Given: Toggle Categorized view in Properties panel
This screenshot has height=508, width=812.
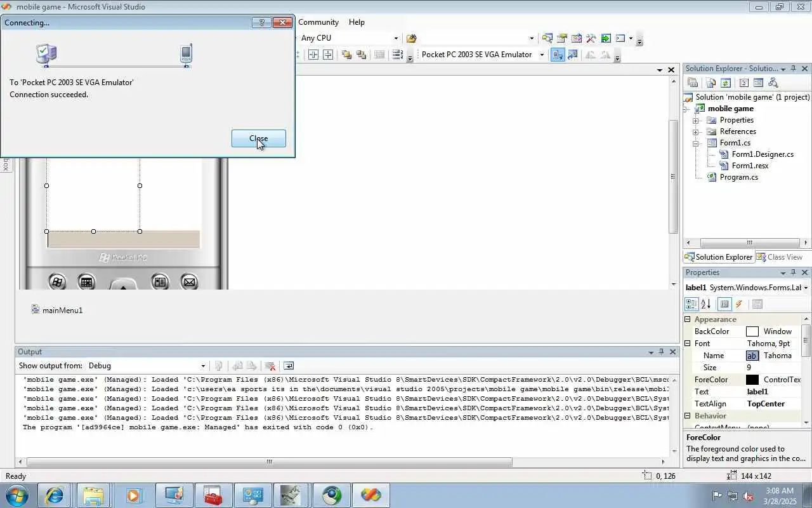Looking at the screenshot, I should pos(692,304).
